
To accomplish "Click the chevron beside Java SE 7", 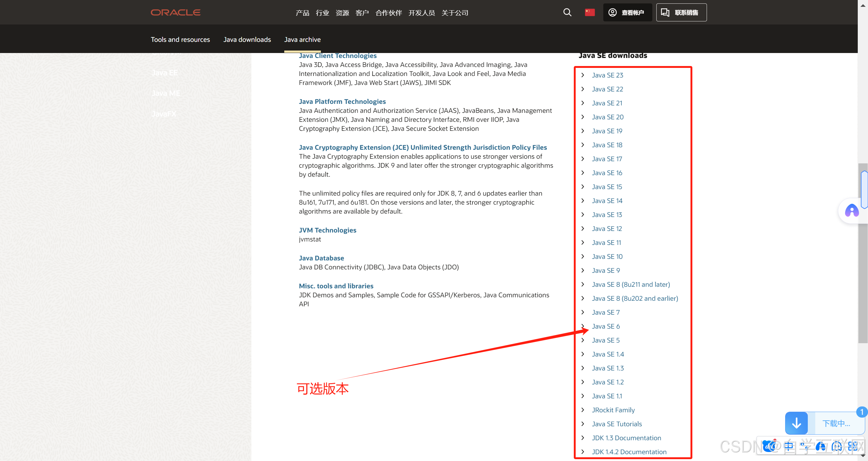I will [x=582, y=312].
